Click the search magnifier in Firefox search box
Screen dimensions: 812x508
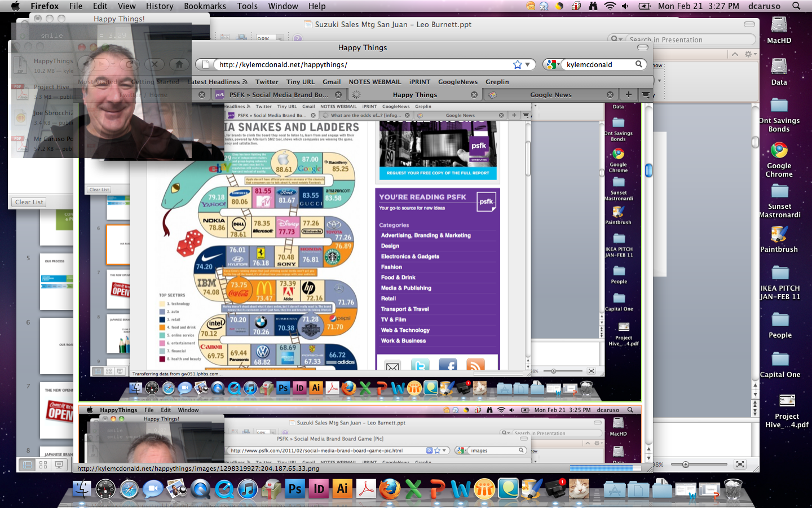(639, 64)
